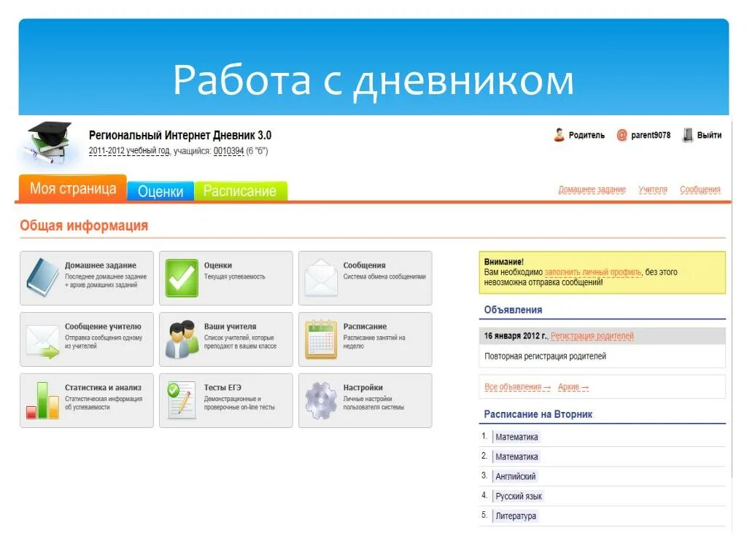This screenshot has width=747, height=560.
Task: Click the Родитель user icon
Action: point(559,135)
